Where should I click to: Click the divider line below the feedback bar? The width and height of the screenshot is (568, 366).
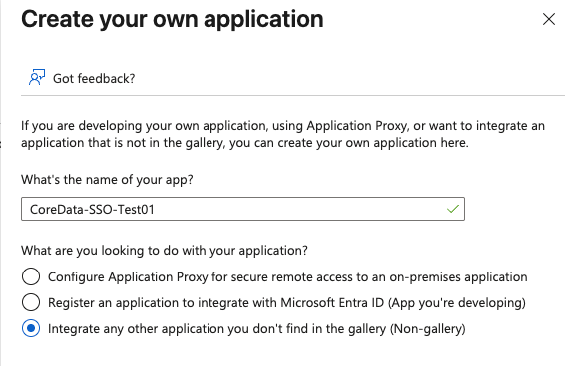[293, 96]
